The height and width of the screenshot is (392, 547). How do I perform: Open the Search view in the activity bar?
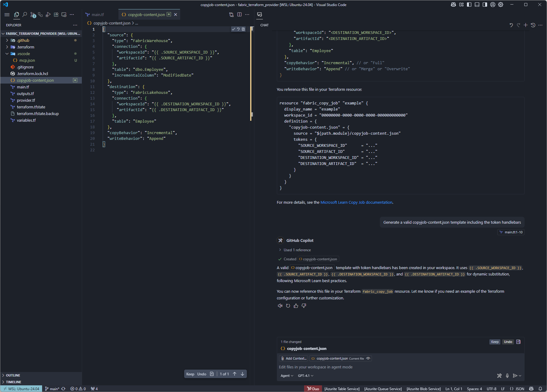[x=25, y=14]
